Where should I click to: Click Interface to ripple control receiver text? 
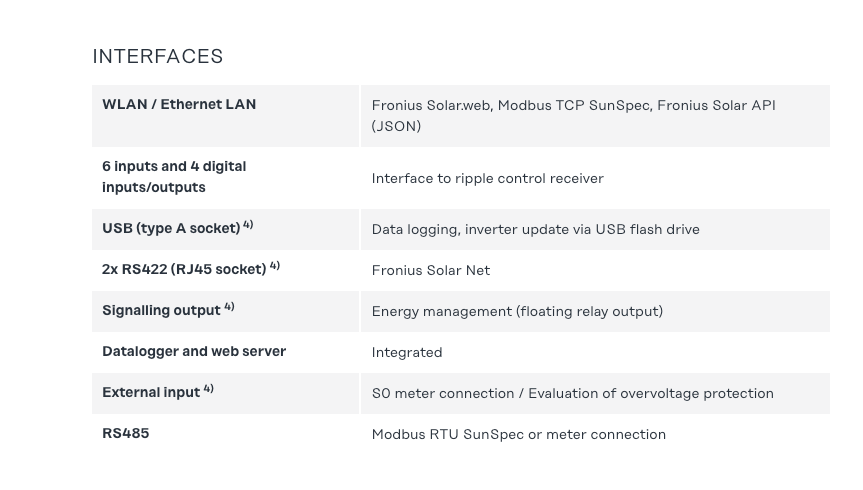(487, 178)
